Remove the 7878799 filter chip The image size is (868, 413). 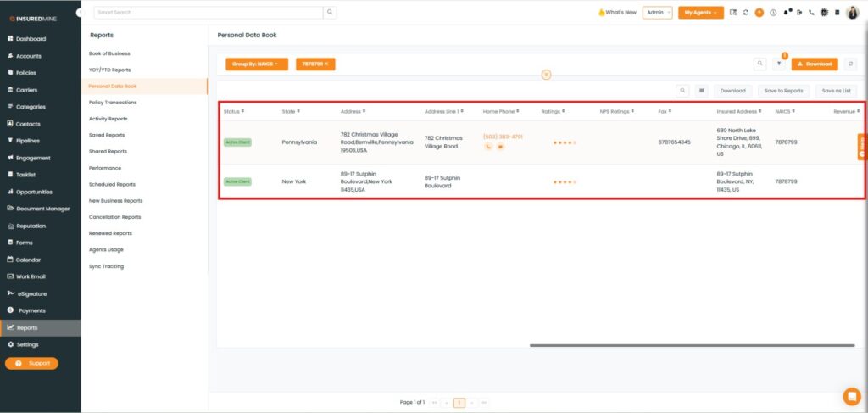[x=328, y=64]
